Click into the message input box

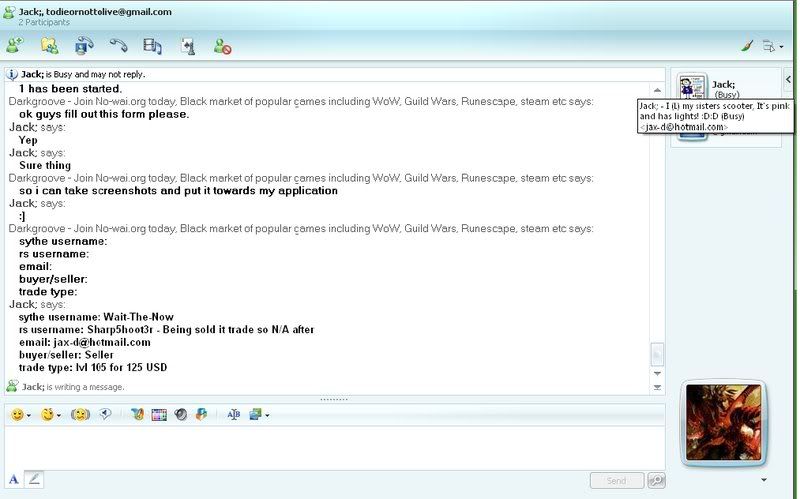[334, 448]
